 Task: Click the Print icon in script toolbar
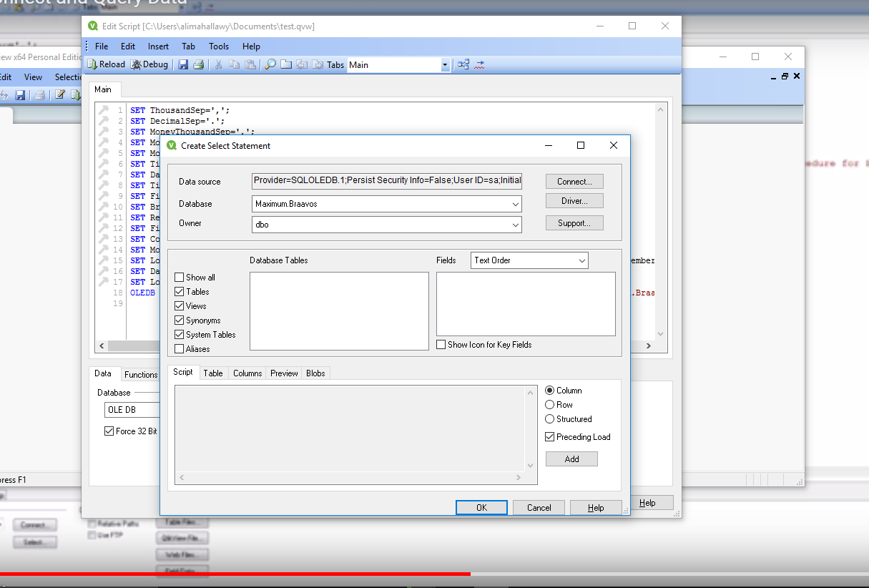click(199, 64)
